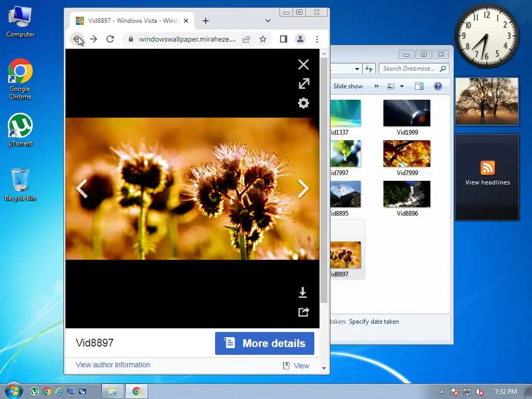Close the media viewer with the X
Image resolution: width=532 pixels, height=399 pixels.
pyautogui.click(x=303, y=64)
